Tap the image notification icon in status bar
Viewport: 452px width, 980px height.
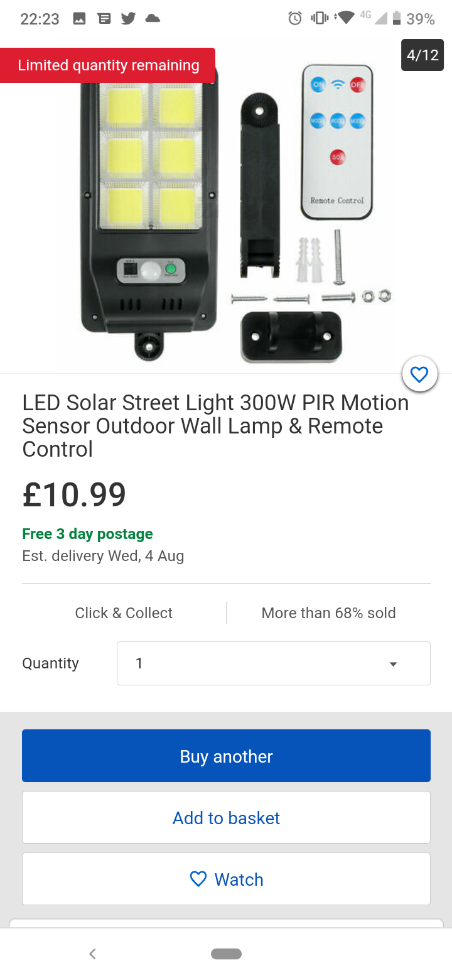point(79,19)
